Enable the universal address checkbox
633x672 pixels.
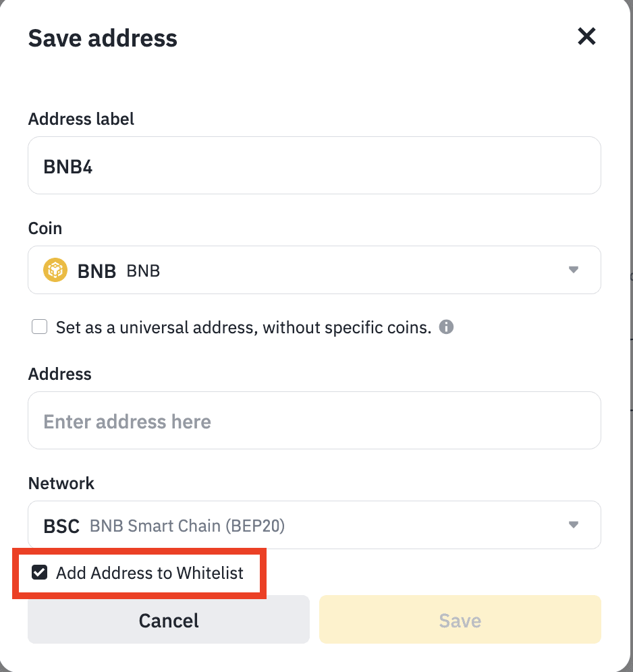[40, 327]
